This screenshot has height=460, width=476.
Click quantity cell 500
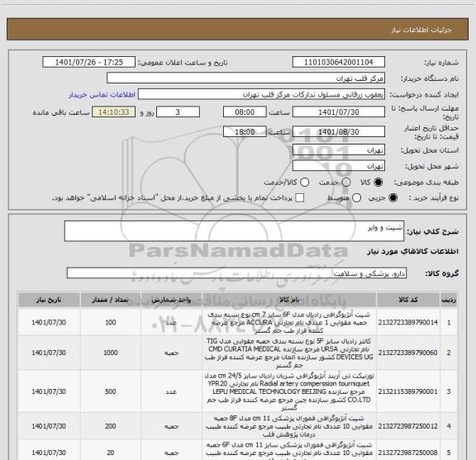[x=111, y=391]
